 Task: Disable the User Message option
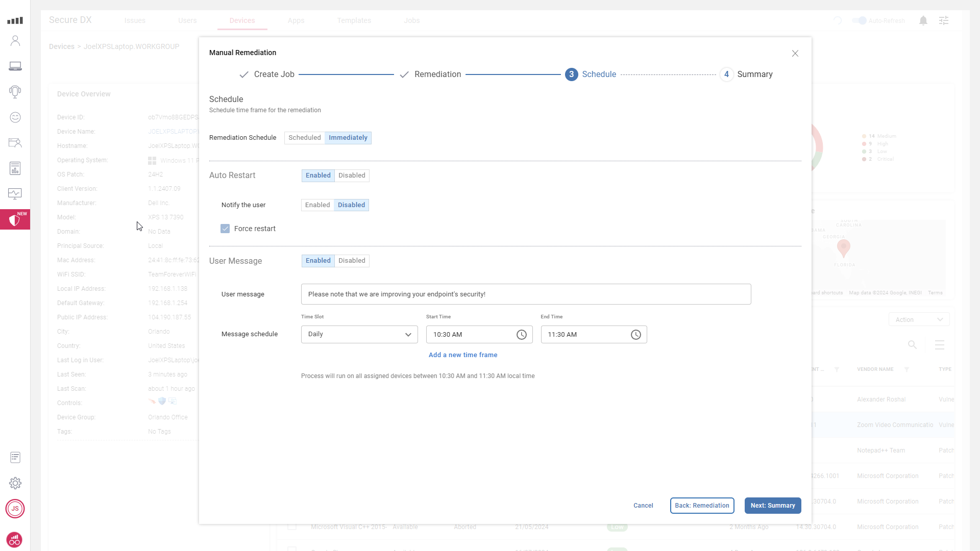(x=352, y=261)
